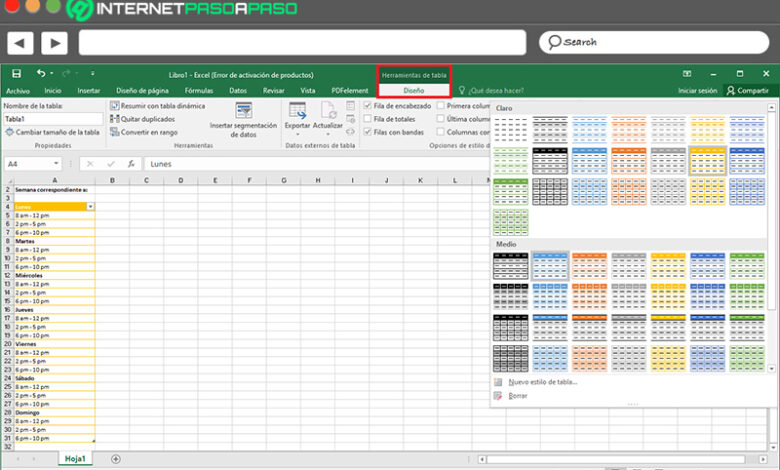The image size is (780, 470).
Task: Choose dark gray style in last Medio row
Action: [x=510, y=359]
